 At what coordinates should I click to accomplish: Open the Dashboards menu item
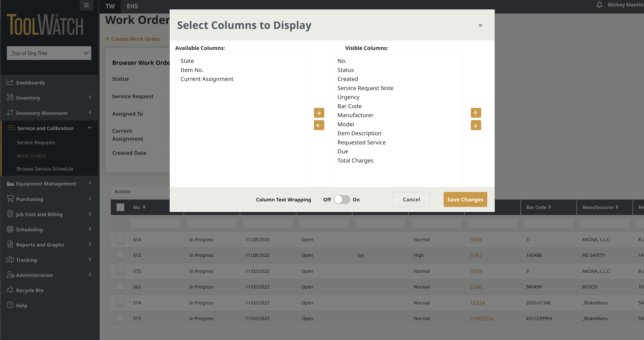click(49, 83)
